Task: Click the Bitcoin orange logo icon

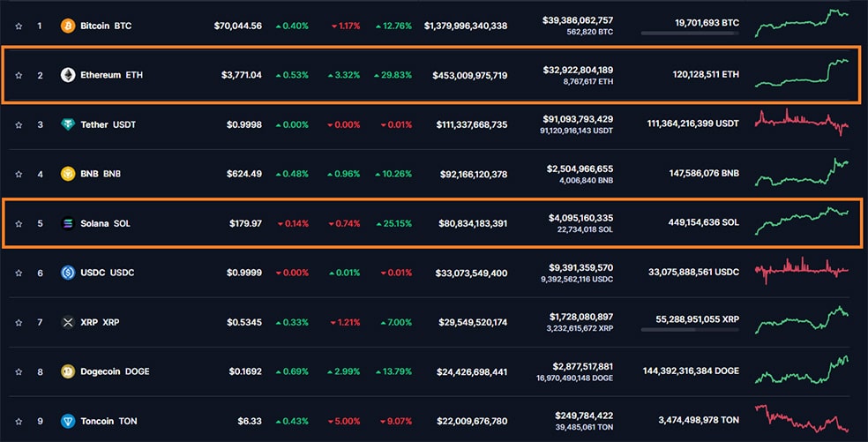Action: pyautogui.click(x=68, y=26)
